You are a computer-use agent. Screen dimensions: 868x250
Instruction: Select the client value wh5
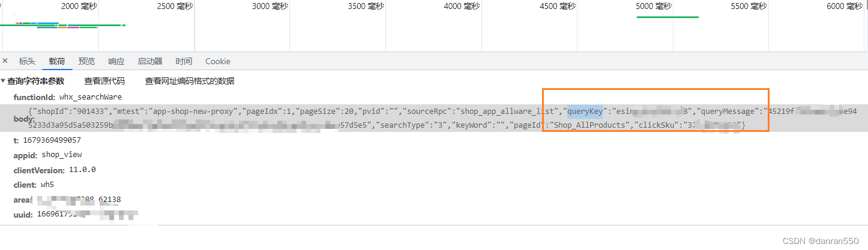(x=47, y=184)
